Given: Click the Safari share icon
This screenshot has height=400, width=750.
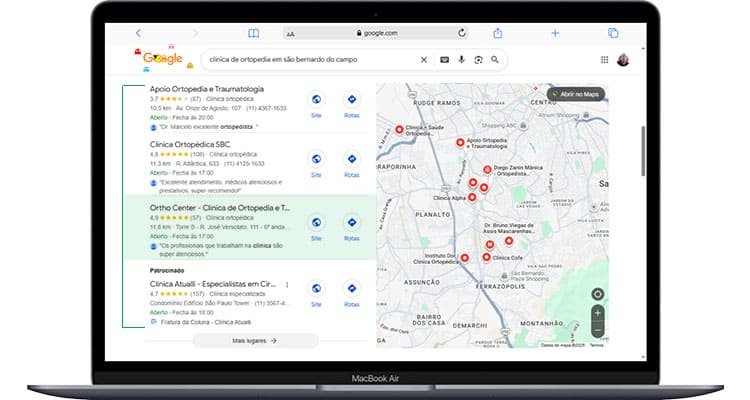Looking at the screenshot, I should pos(496,33).
